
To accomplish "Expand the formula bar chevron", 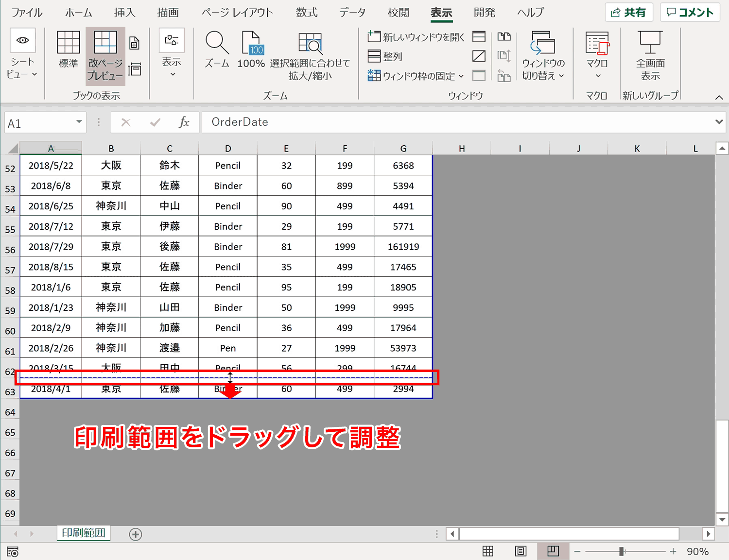I will coord(719,122).
